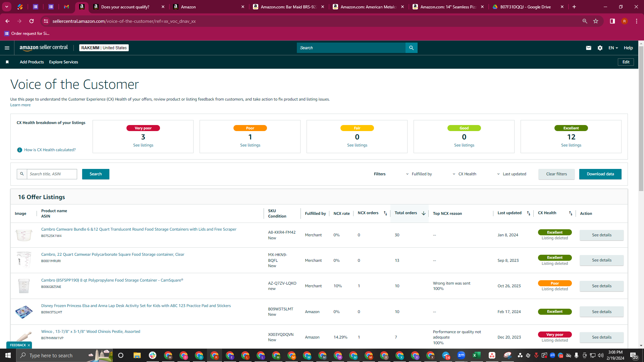Sort by NCX orders column arrows
The height and width of the screenshot is (362, 644).
(385, 213)
